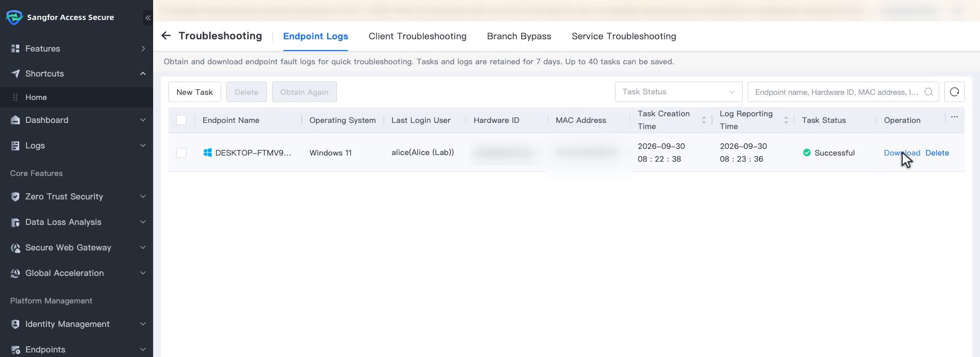Click the Features grid icon

point(15,48)
